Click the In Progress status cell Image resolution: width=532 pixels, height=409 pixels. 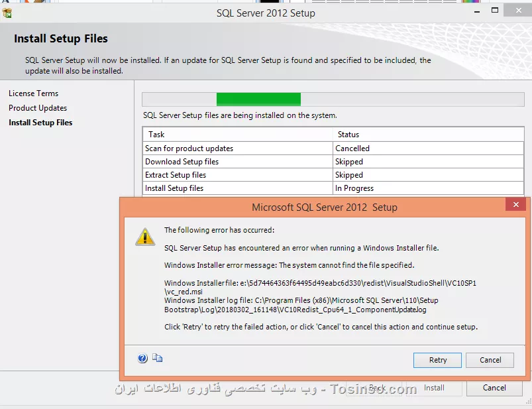(x=429, y=188)
